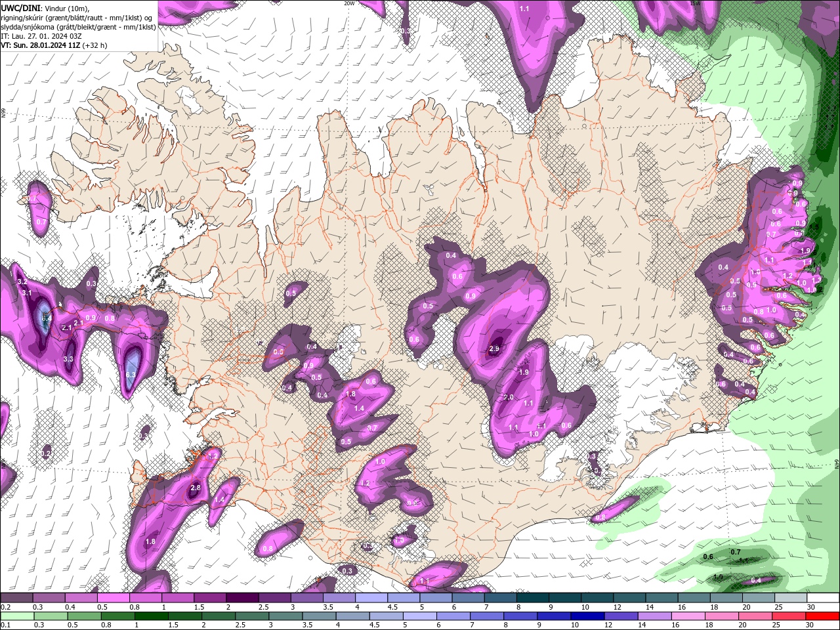Image resolution: width=840 pixels, height=630 pixels.
Task: Choose the bright red swatch after 30 in rain legend
Action: click(822, 616)
